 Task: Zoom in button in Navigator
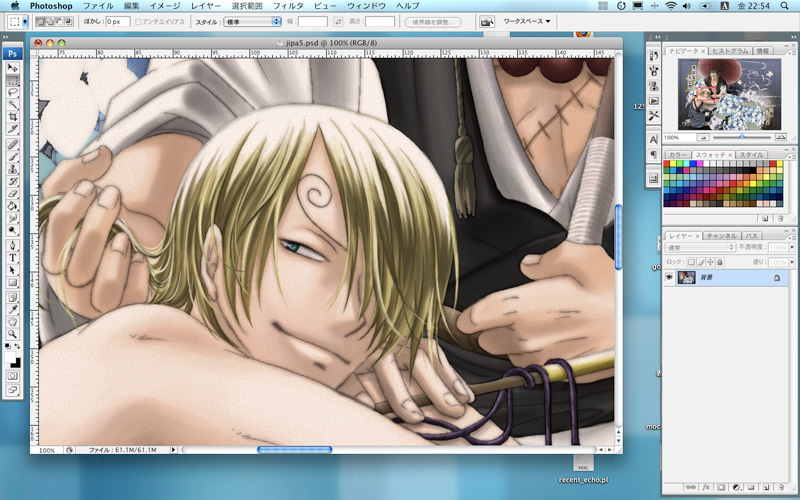[x=780, y=137]
